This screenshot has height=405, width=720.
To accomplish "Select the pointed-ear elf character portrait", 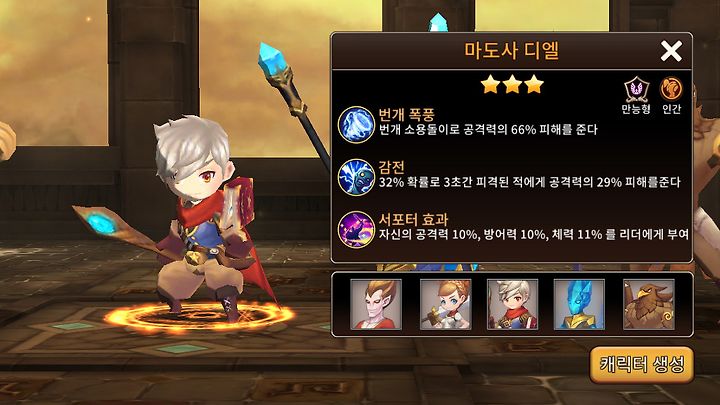I will pos(376,304).
